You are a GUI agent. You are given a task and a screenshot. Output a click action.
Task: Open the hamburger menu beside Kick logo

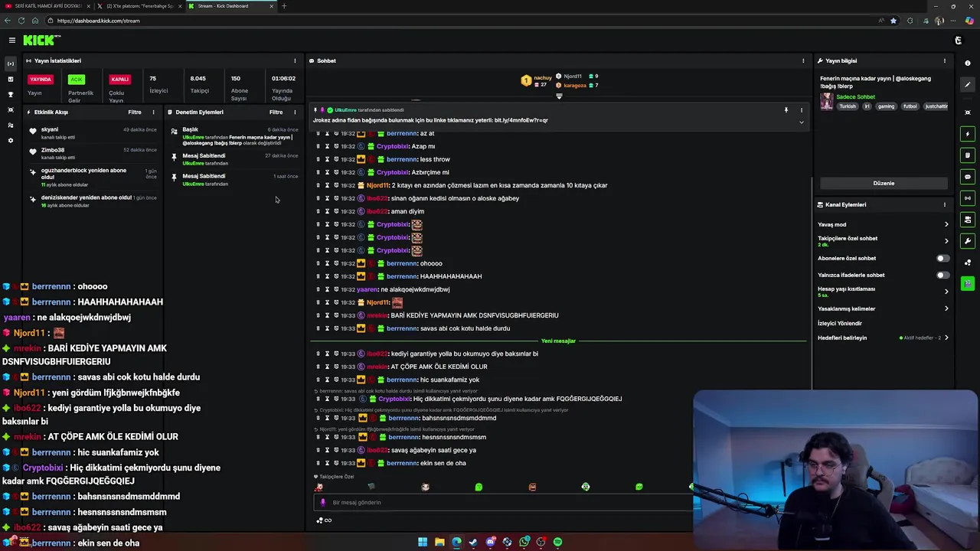point(12,40)
